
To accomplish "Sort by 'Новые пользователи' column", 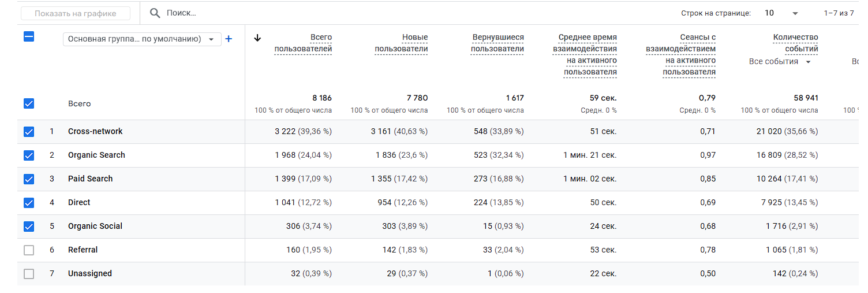I will [402, 43].
